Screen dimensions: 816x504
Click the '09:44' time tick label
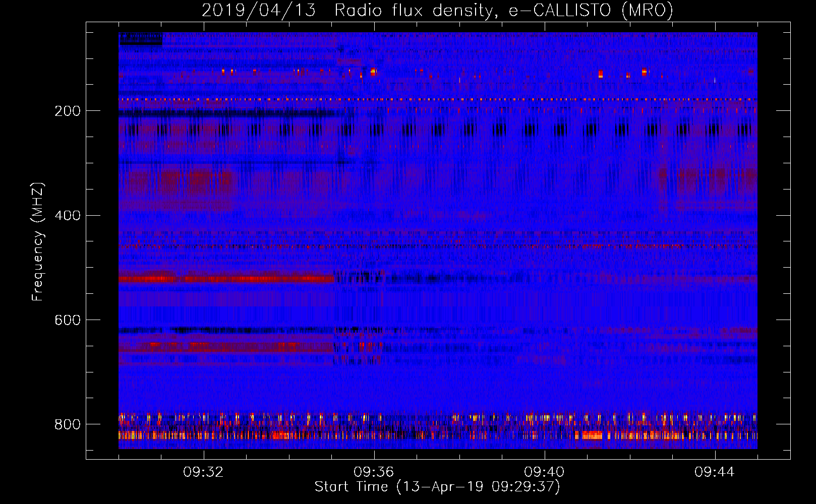click(715, 472)
